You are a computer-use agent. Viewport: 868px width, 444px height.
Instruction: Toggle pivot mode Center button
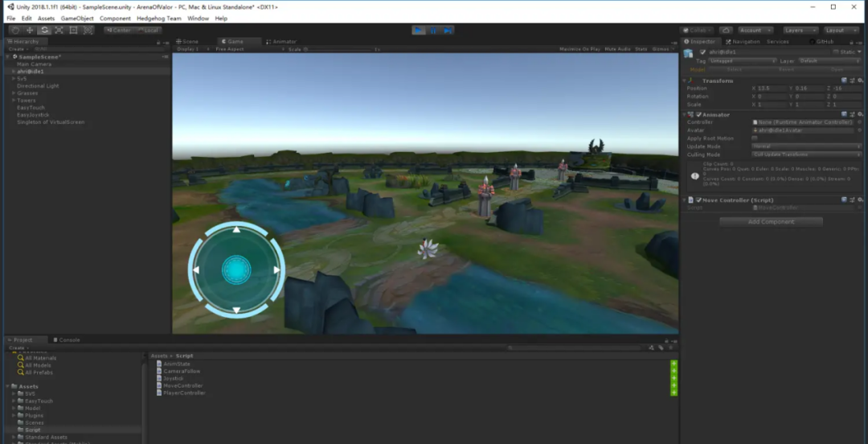(x=117, y=31)
